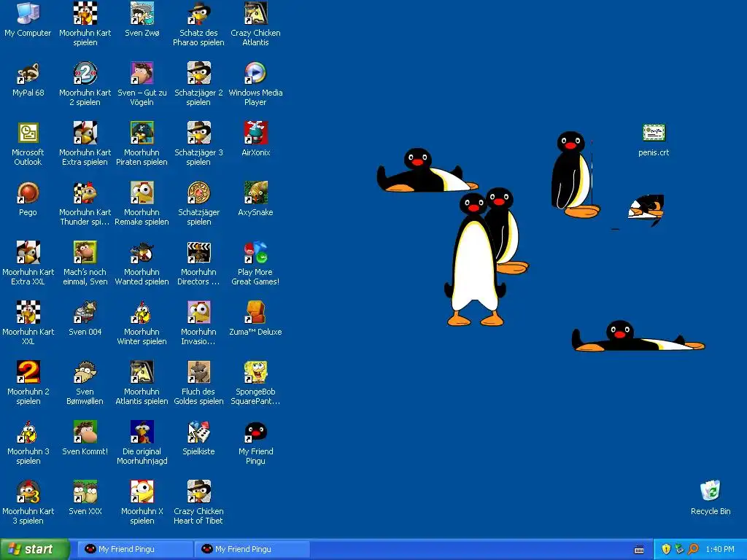Open the on-screen keyboard taskbar icon
This screenshot has width=747, height=560.
639,550
